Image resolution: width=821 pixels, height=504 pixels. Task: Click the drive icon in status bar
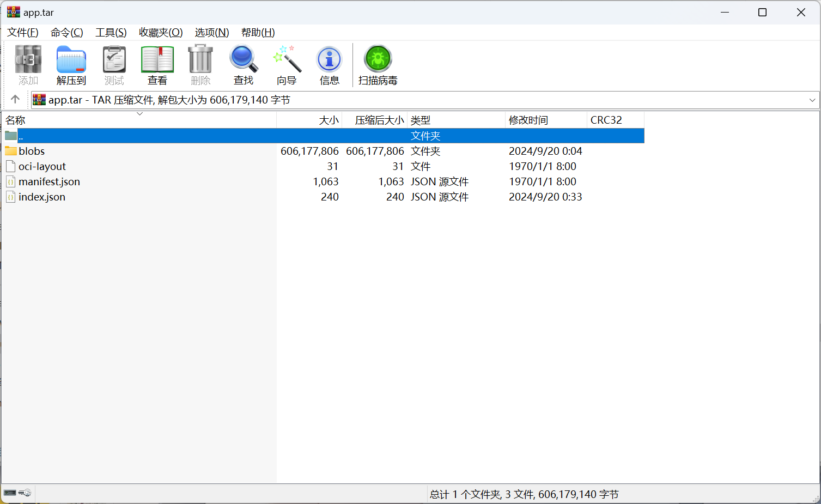10,493
